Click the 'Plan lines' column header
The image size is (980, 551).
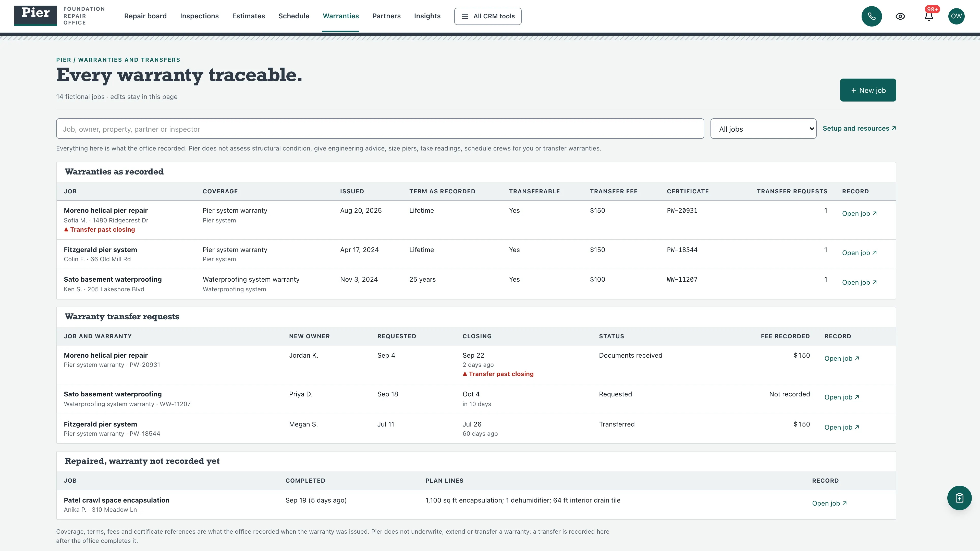point(444,481)
